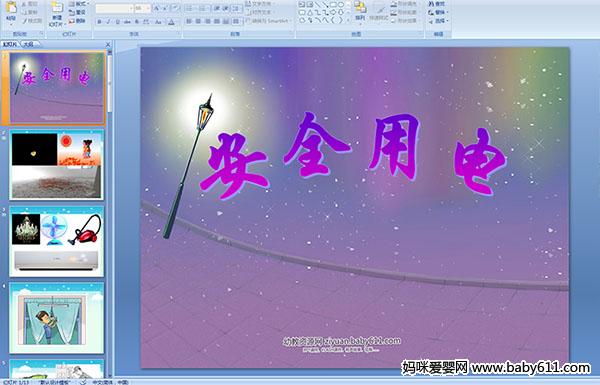Click the Increase Font Size icon
Screen dimensions: 600x385
(157, 8)
